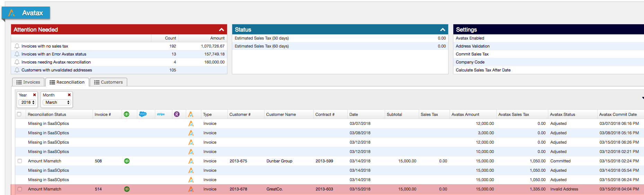Select the Reconciliation tab

(67, 82)
